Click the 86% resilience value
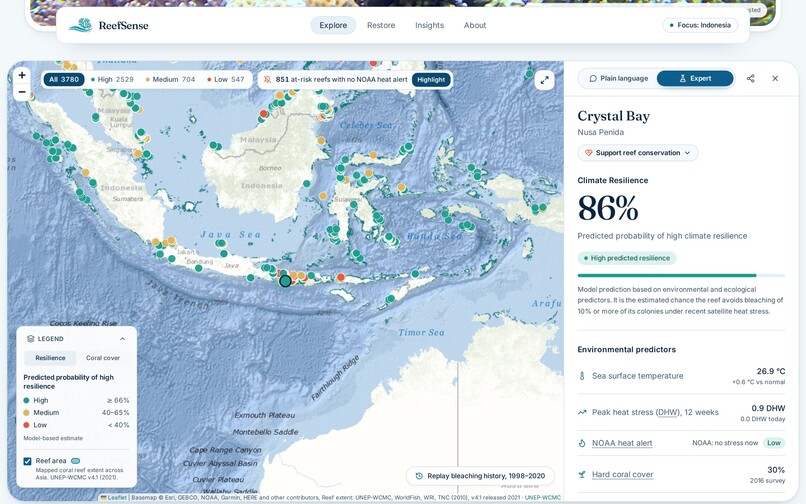This screenshot has width=806, height=504. tap(608, 208)
